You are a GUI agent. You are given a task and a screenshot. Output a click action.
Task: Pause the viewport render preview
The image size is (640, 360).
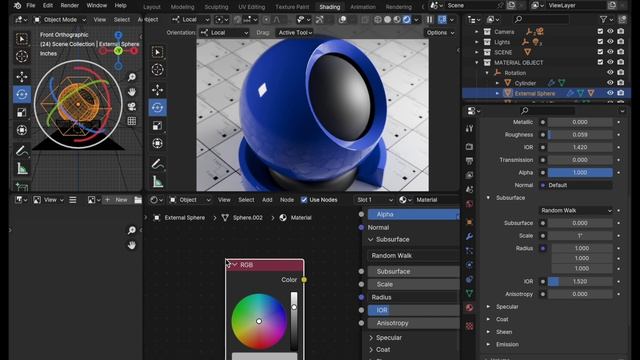tap(429, 20)
